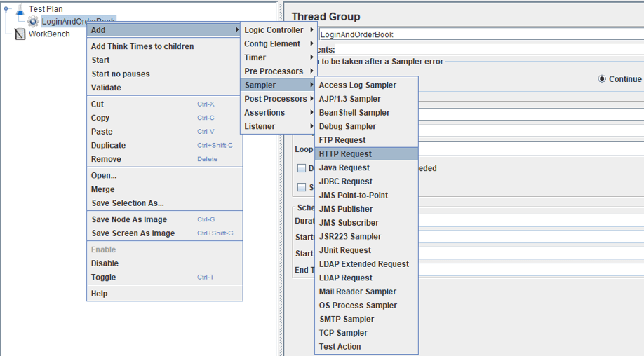Click Toggle in the context menu
This screenshot has height=356, width=644.
(x=164, y=278)
